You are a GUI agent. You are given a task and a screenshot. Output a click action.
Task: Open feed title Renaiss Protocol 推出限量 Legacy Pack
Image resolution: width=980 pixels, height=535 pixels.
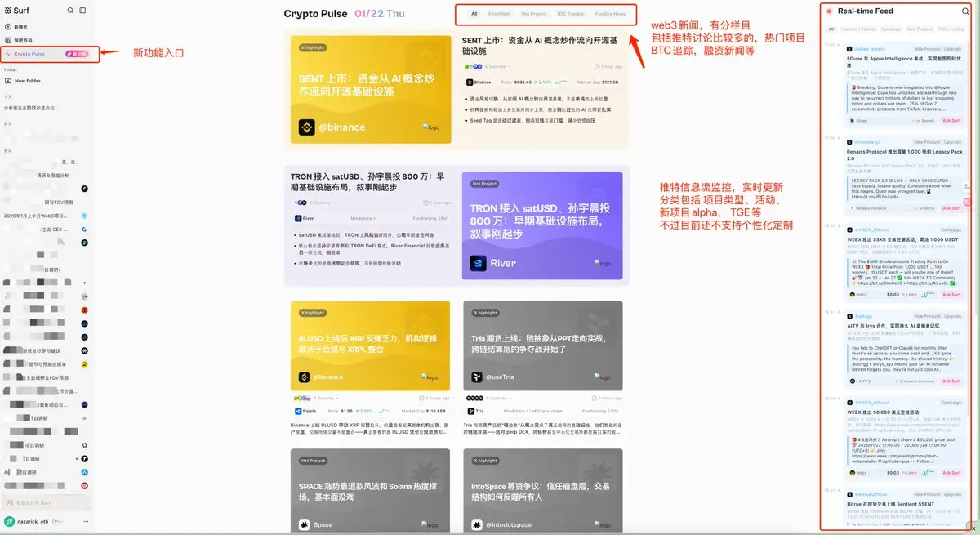903,154
